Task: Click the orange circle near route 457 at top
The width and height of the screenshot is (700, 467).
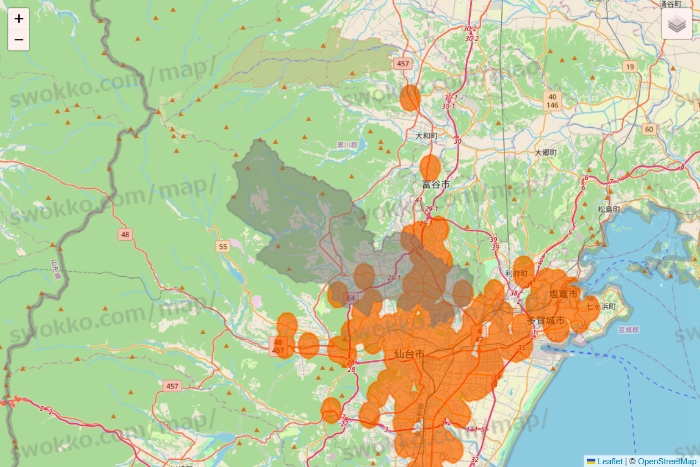Action: coord(409,97)
